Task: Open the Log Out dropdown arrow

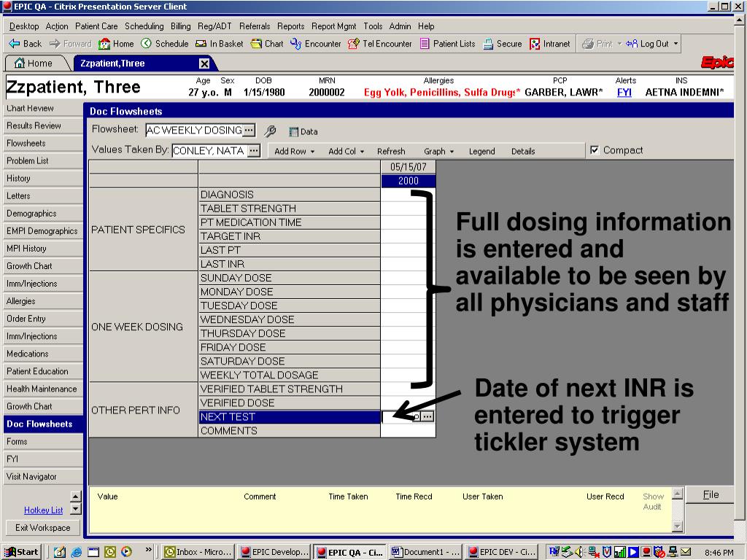Action: coord(676,44)
